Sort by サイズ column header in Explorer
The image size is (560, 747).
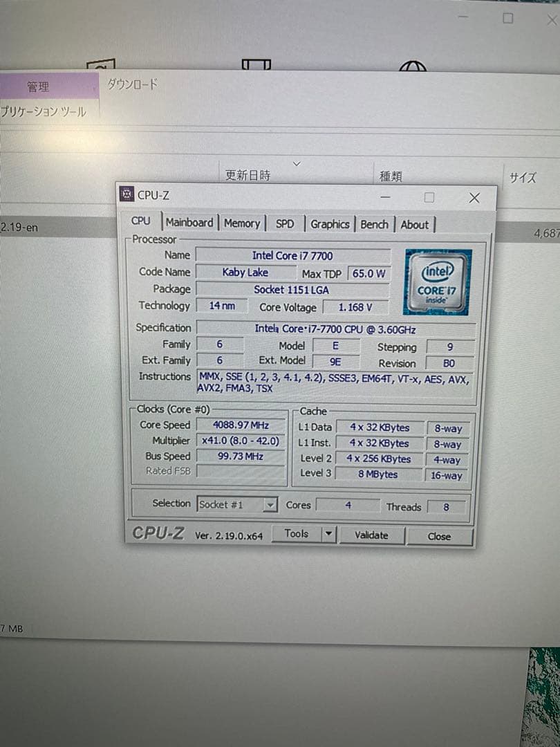[523, 178]
